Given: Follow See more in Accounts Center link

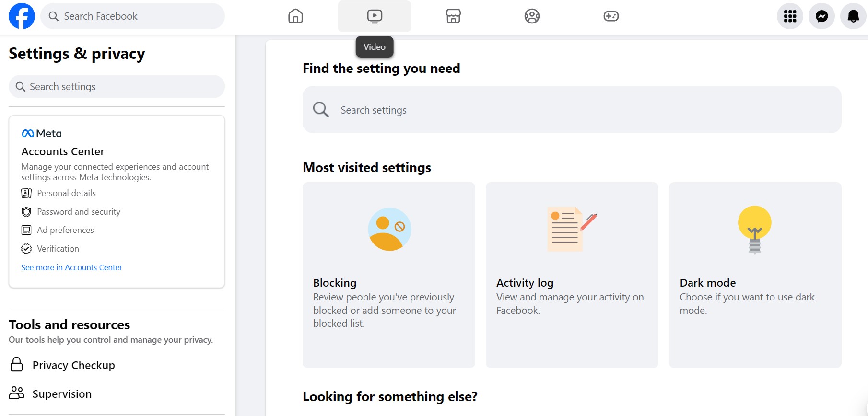Looking at the screenshot, I should (71, 267).
